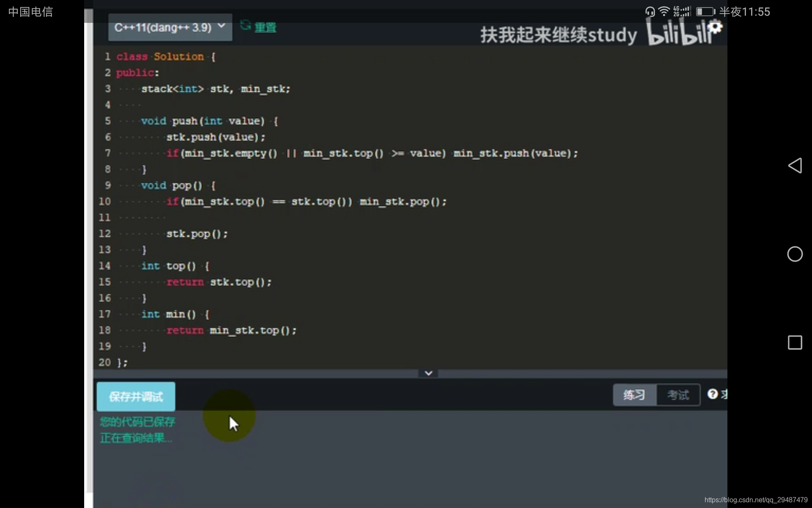Open the question mark help icon
812x508 pixels.
pos(713,394)
